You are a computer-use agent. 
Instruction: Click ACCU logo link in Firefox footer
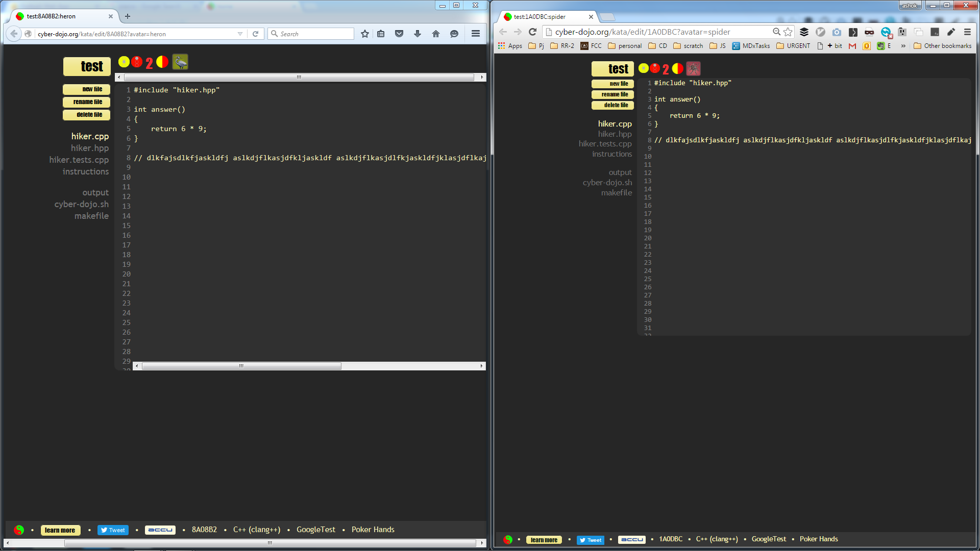[x=160, y=530]
